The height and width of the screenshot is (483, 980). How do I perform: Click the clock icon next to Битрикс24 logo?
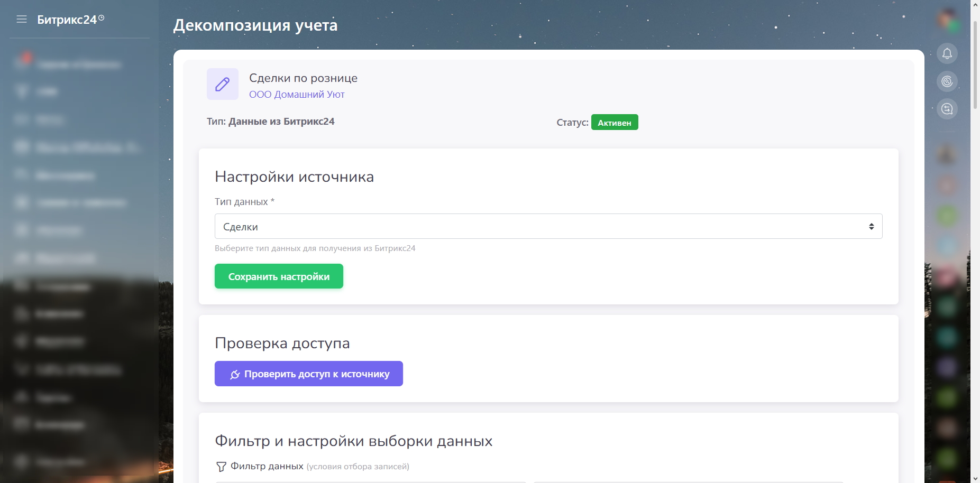point(102,18)
